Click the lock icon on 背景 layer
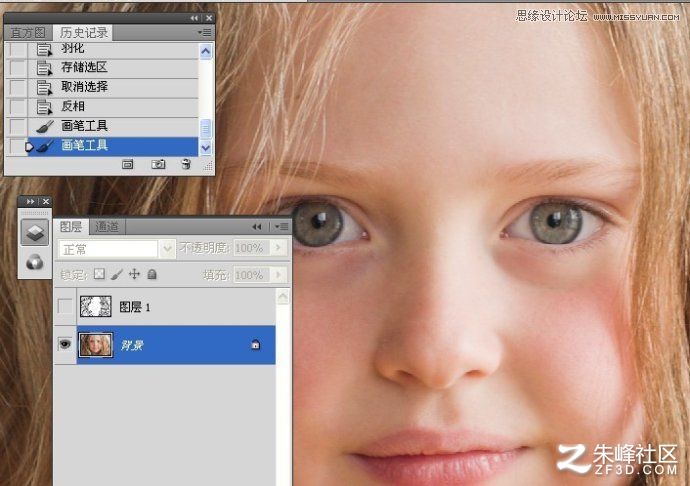The width and height of the screenshot is (690, 486). (255, 345)
